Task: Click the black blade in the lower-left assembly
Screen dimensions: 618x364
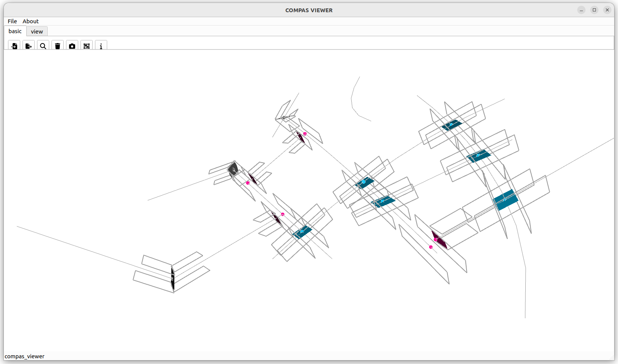Action: [172, 278]
